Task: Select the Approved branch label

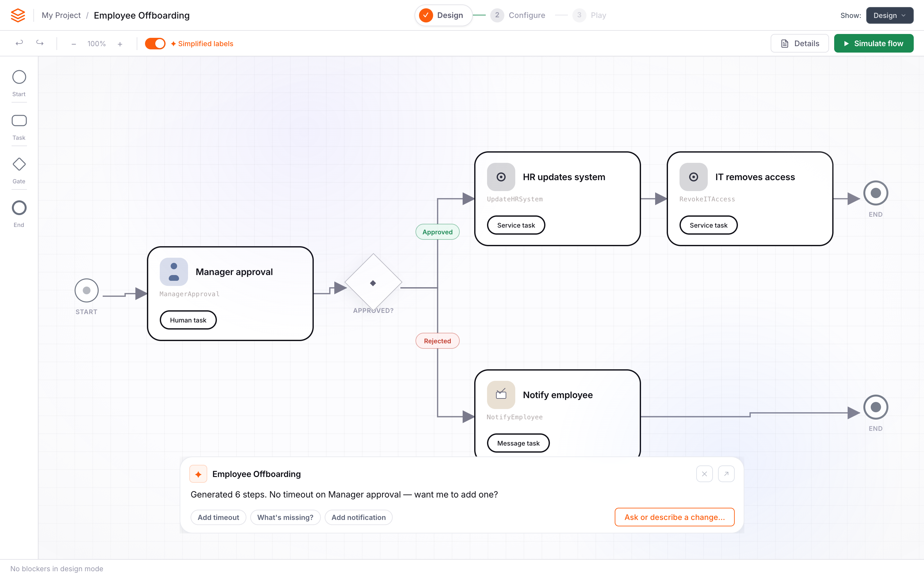Action: tap(437, 232)
